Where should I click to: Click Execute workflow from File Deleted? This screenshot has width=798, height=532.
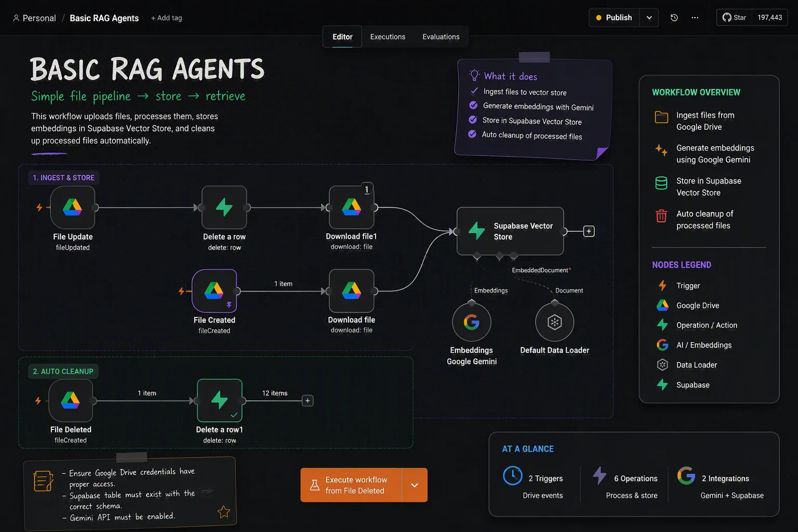click(x=351, y=485)
